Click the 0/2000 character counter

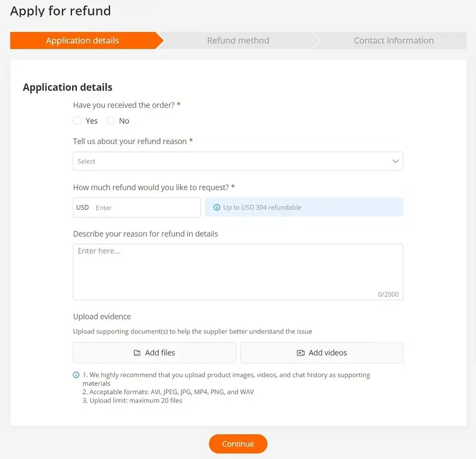point(388,294)
